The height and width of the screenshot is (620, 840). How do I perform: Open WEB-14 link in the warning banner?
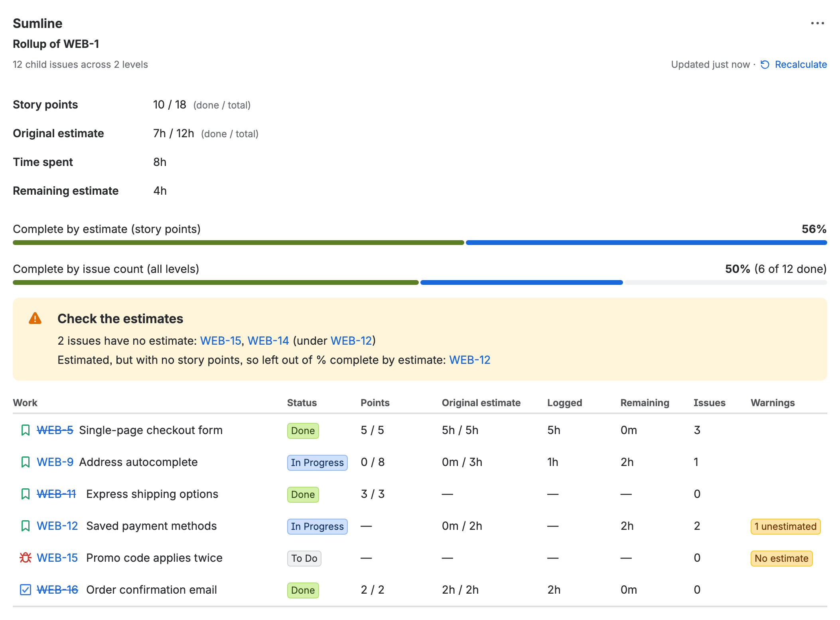[268, 341]
